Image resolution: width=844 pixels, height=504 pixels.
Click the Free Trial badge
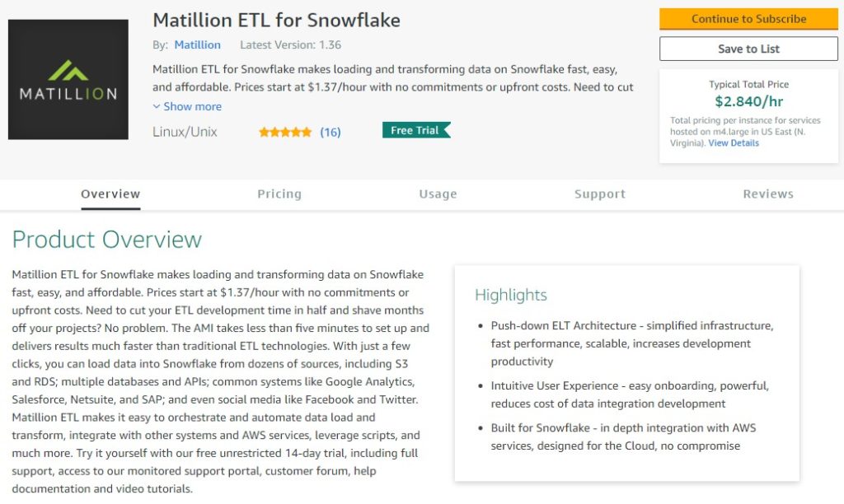415,130
